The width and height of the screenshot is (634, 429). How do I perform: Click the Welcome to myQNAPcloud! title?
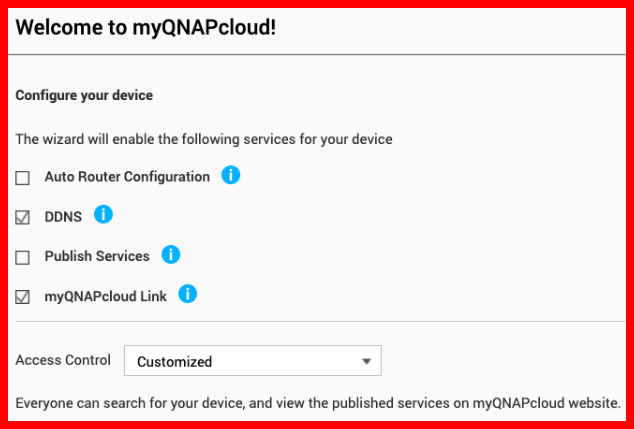click(146, 28)
